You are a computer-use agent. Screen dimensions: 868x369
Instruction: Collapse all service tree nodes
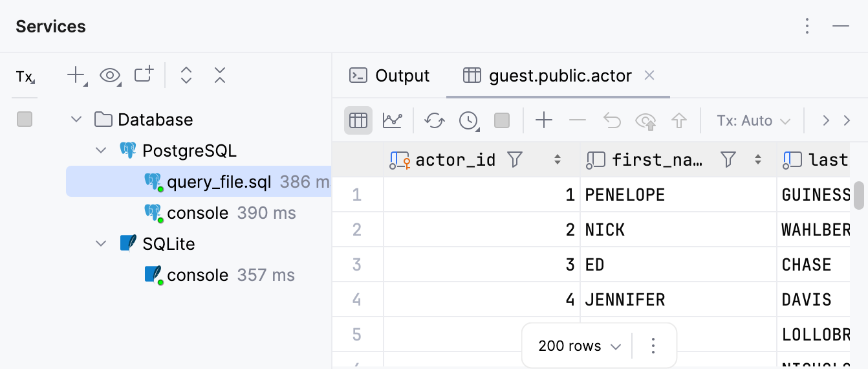point(220,75)
